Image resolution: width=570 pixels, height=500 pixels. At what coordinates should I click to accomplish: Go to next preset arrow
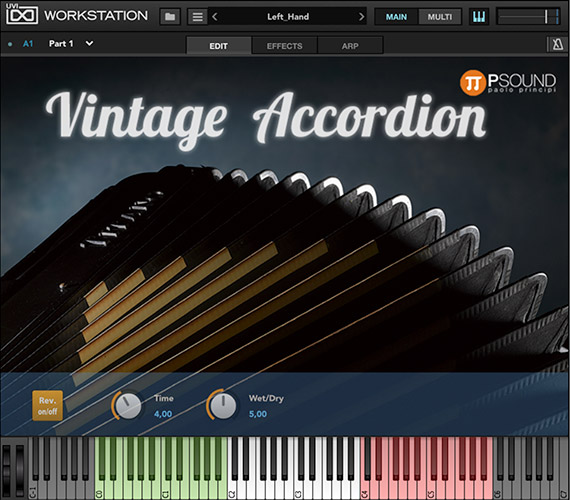tap(361, 17)
